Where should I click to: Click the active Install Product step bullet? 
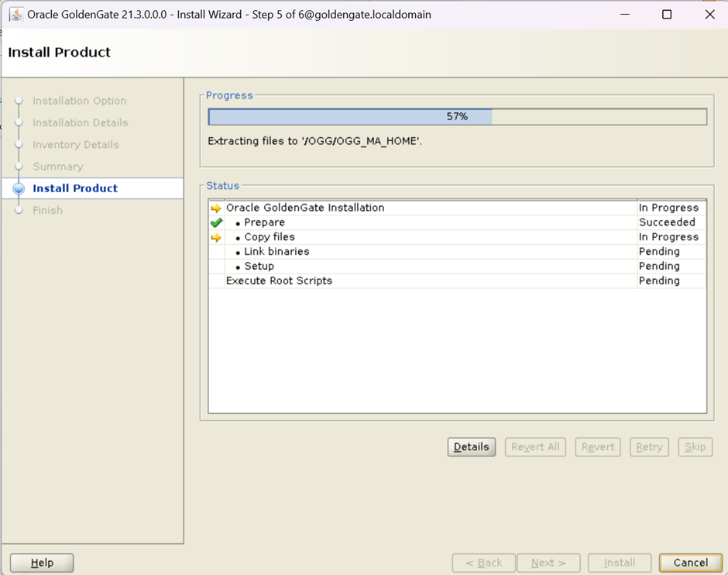(x=19, y=188)
